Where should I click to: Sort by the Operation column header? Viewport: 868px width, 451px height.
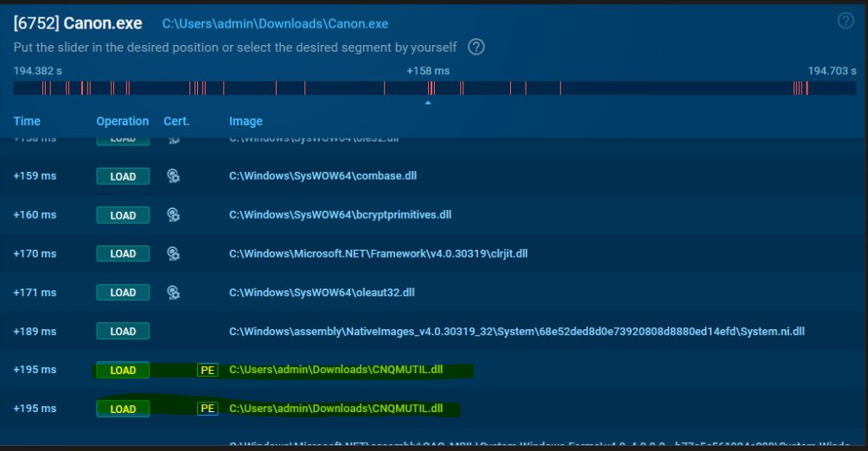pyautogui.click(x=123, y=121)
